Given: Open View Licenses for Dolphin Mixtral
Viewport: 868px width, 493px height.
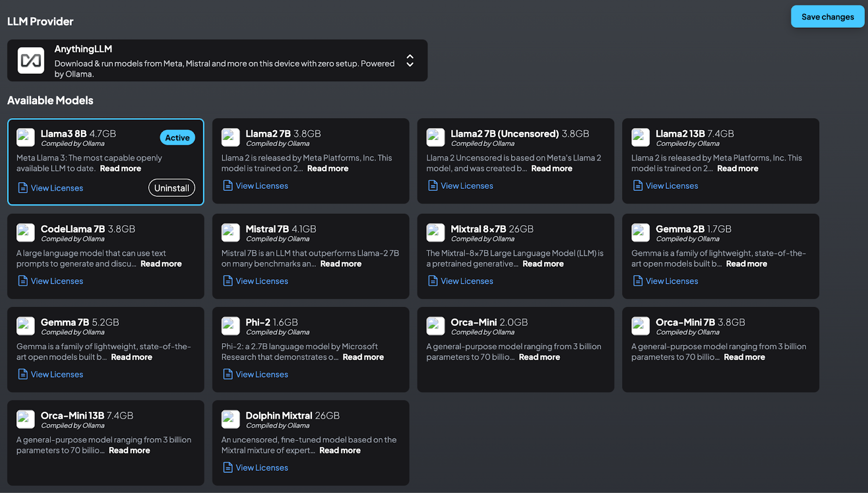Looking at the screenshot, I should (256, 468).
